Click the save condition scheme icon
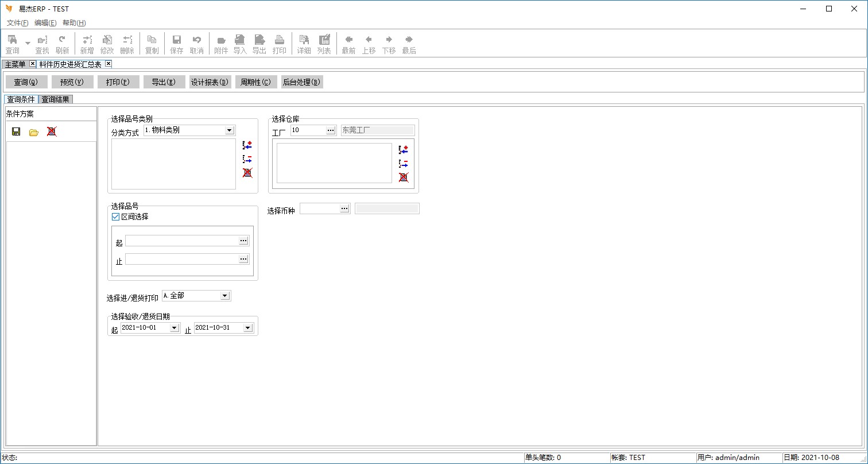The height and width of the screenshot is (464, 868). coord(16,132)
